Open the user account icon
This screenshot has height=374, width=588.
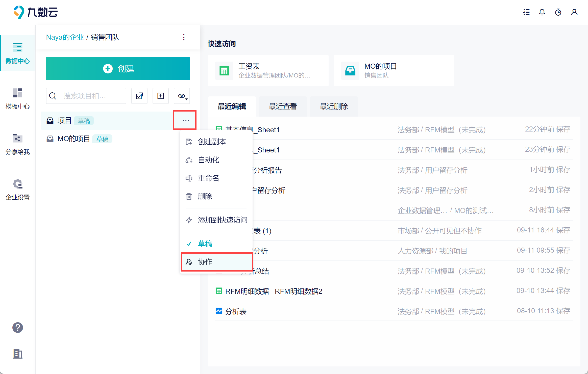[x=574, y=12]
